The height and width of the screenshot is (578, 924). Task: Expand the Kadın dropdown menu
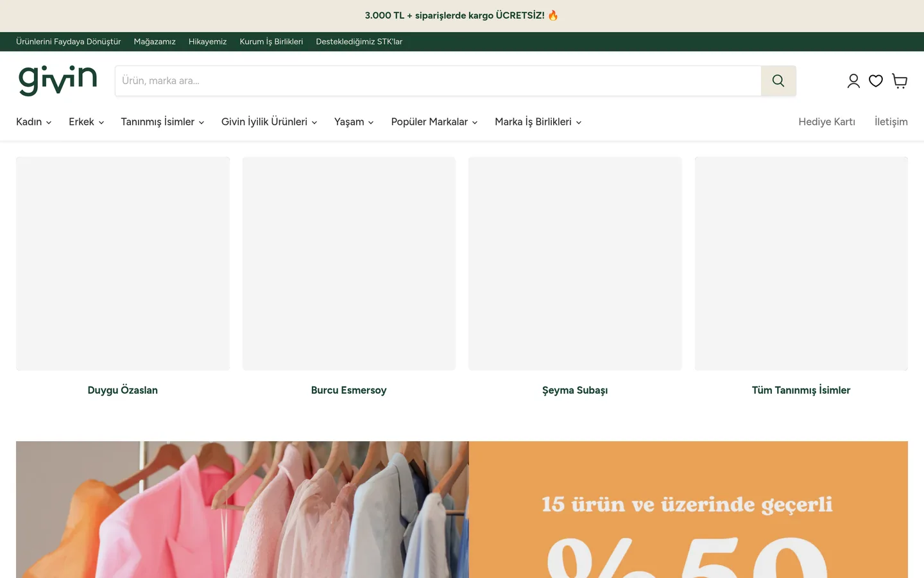pyautogui.click(x=34, y=122)
